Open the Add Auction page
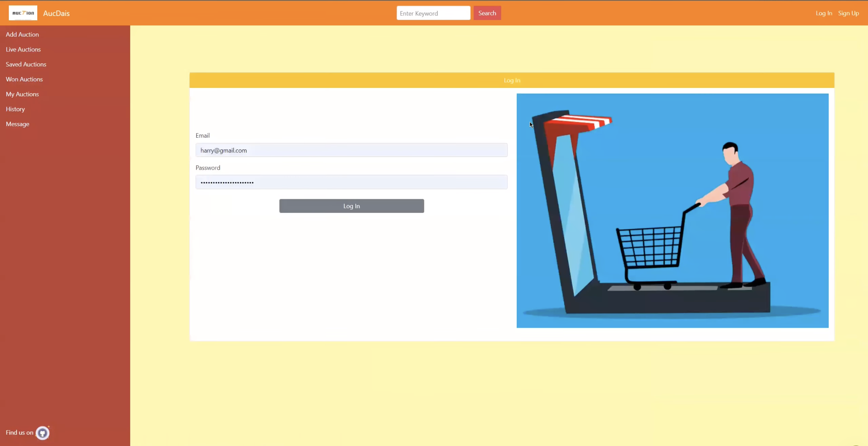The image size is (868, 446). [x=22, y=34]
